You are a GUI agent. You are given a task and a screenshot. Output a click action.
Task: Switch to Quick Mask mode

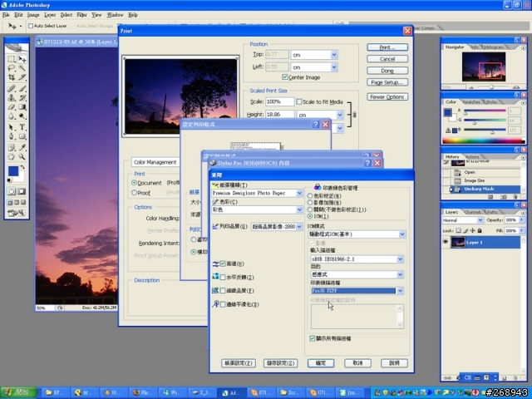(22, 191)
